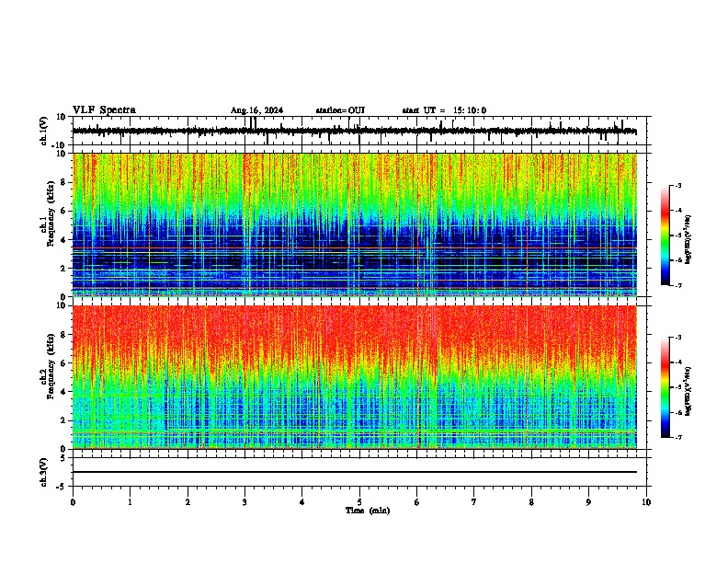Click the flat ch.3 voltage line
Viewport: 728px width, 563px height.
(354, 472)
